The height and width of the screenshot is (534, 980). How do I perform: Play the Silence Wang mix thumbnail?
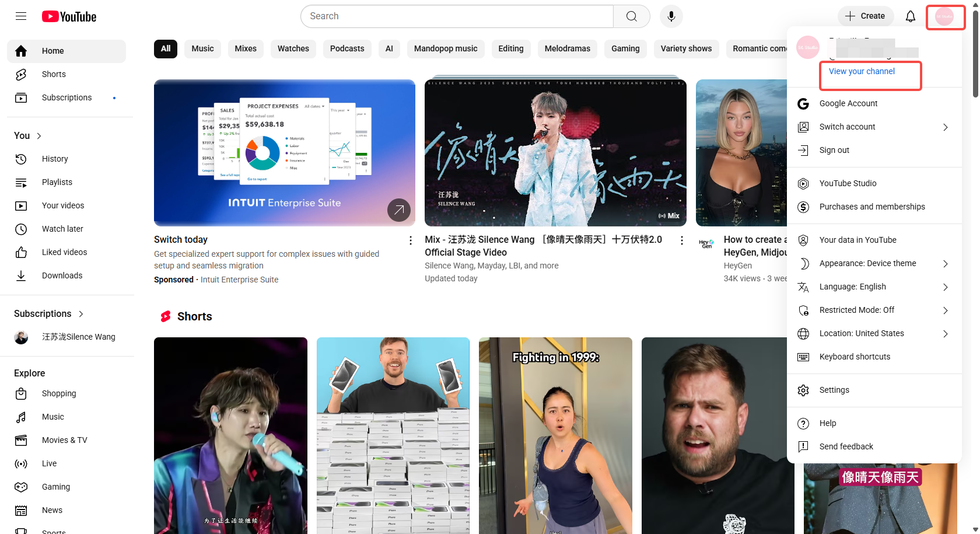tap(555, 153)
